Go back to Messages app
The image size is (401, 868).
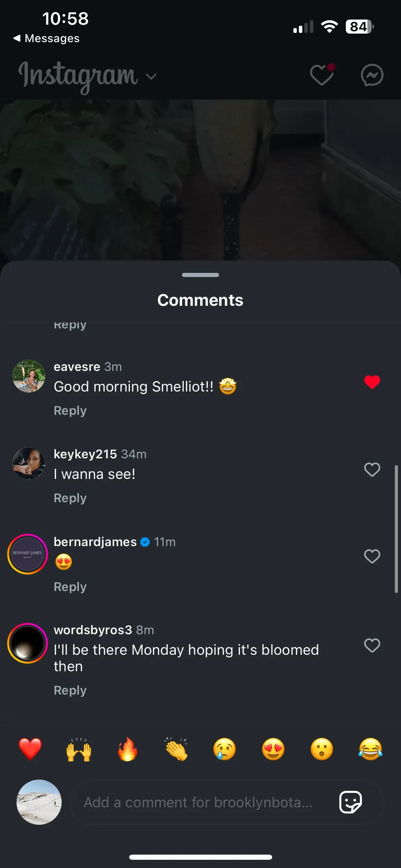pos(46,38)
